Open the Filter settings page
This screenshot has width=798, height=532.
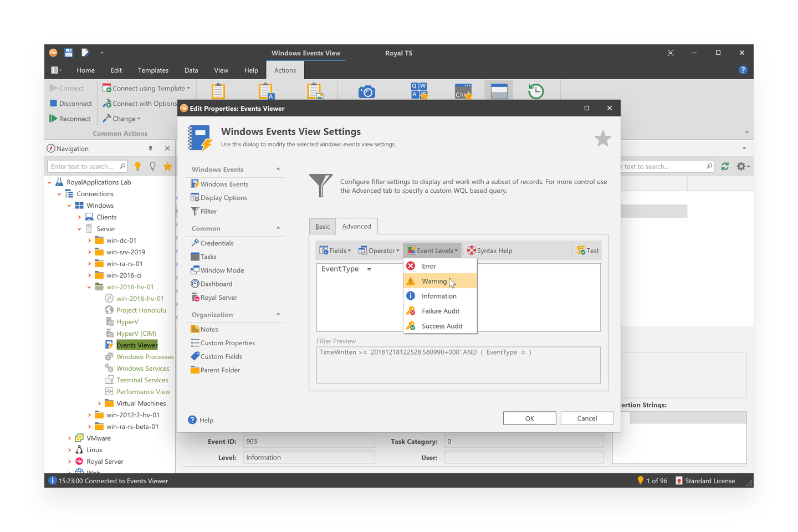pos(209,211)
